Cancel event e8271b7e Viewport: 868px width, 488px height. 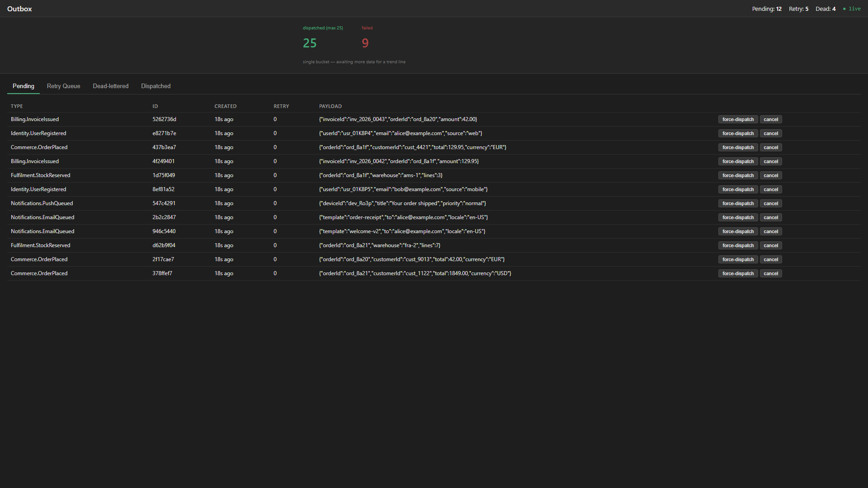click(x=771, y=133)
